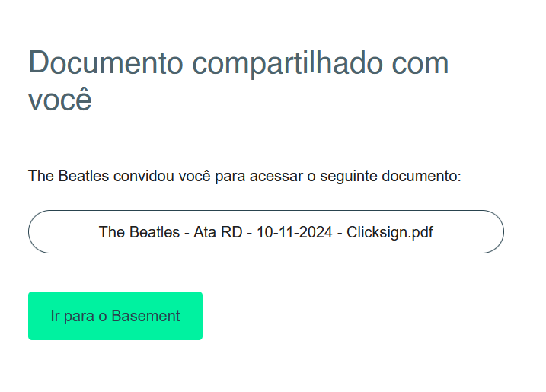Screen dimensions: 546x392
Task: Click the word 'Basement' on the green button
Action: (145, 316)
